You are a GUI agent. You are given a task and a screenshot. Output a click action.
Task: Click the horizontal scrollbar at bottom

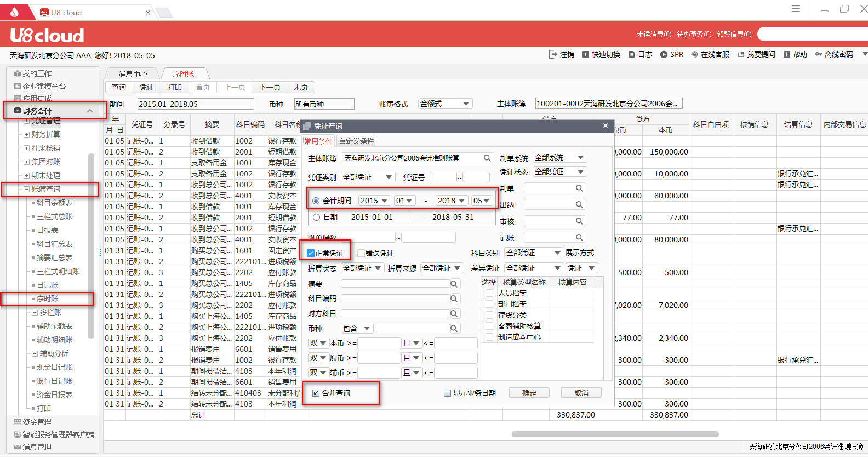615,434
